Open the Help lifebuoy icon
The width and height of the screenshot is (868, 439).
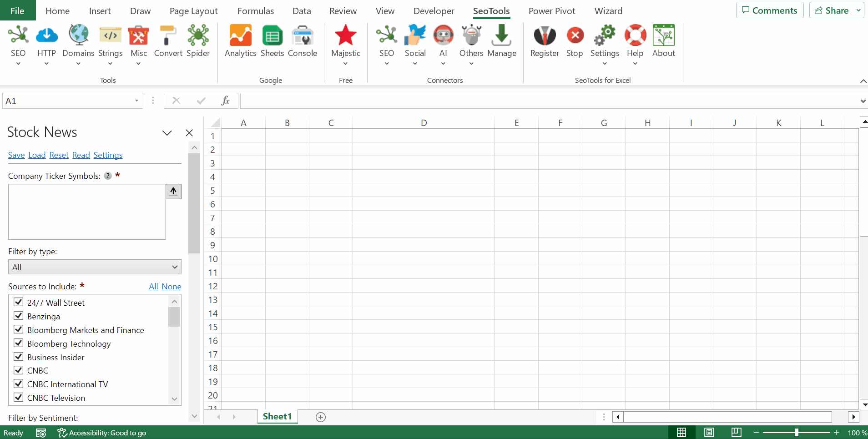635,35
